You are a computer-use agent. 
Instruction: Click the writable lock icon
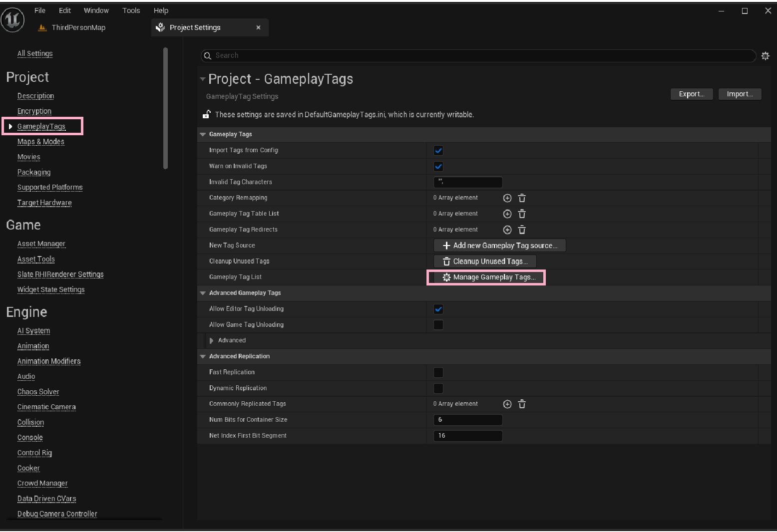[x=206, y=114]
